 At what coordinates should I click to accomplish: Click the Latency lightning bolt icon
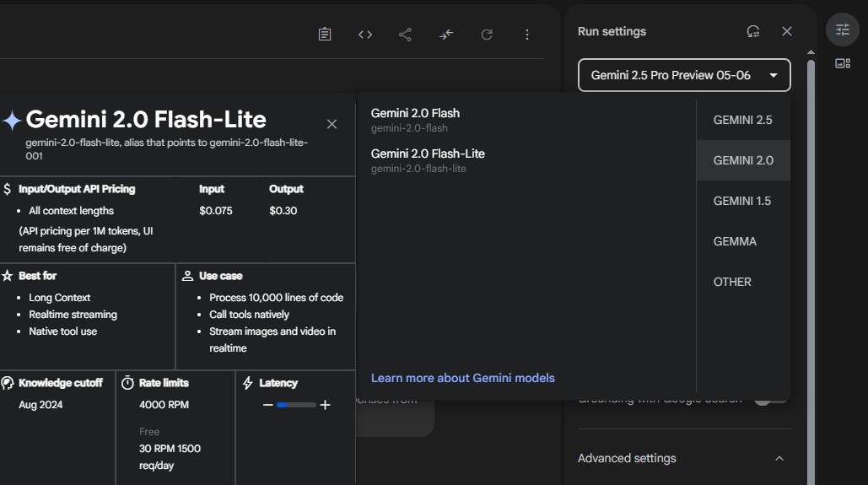[248, 383]
